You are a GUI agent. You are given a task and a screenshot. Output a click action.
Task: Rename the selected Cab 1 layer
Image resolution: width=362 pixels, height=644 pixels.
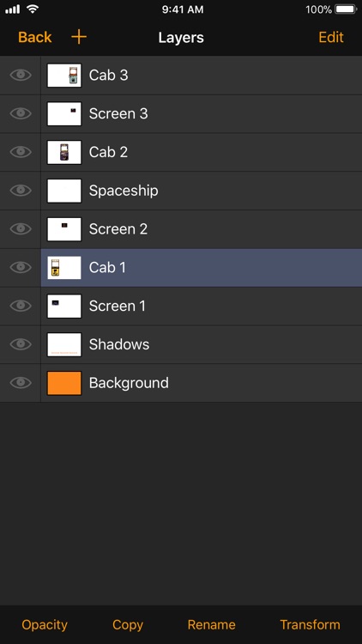[211, 625]
